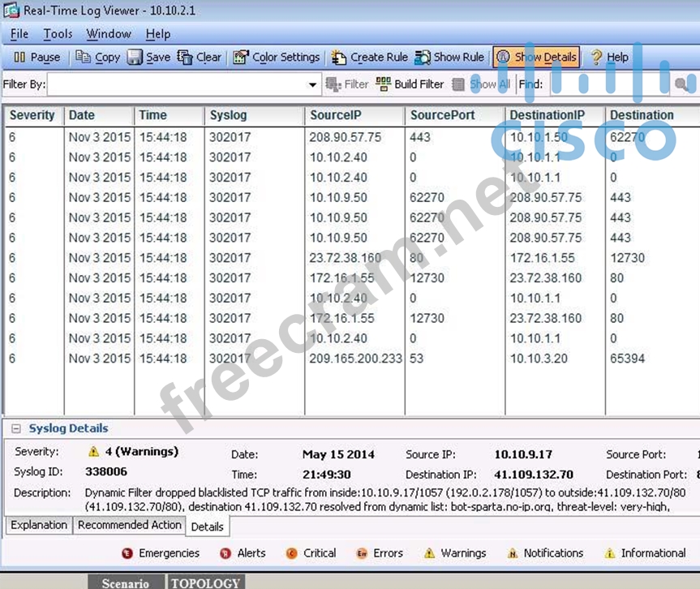Toggle the Show Details button
700x589 pixels.
536,58
